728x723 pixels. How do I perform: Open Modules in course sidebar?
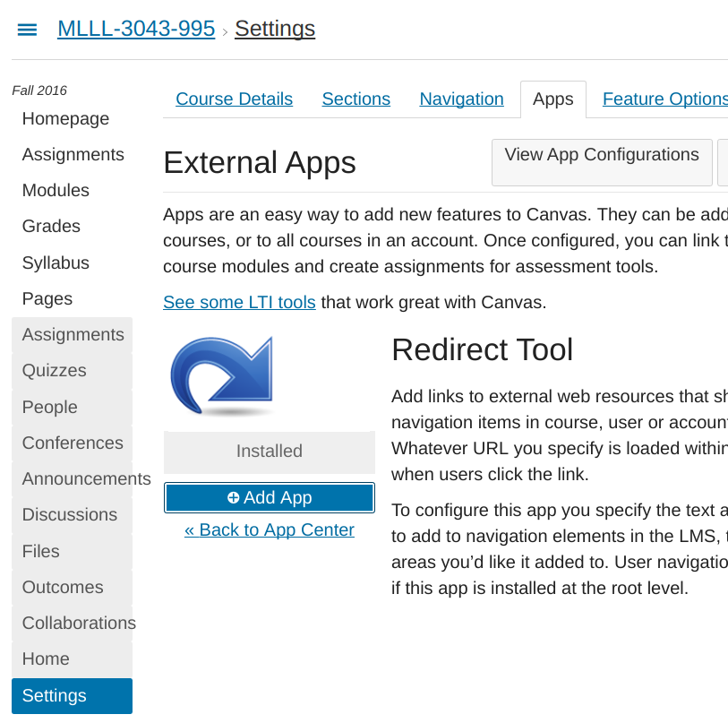pyautogui.click(x=56, y=190)
